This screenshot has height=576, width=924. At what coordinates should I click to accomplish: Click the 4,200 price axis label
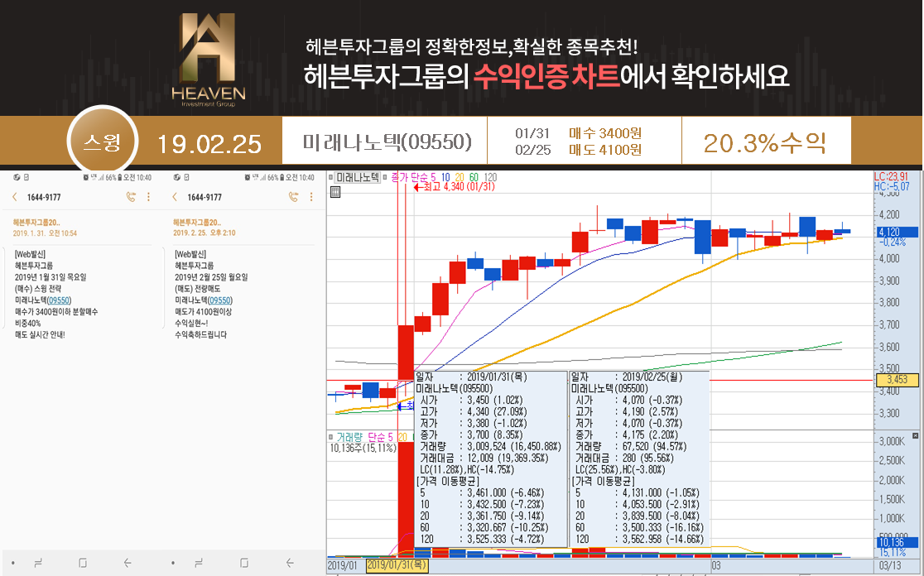(889, 215)
